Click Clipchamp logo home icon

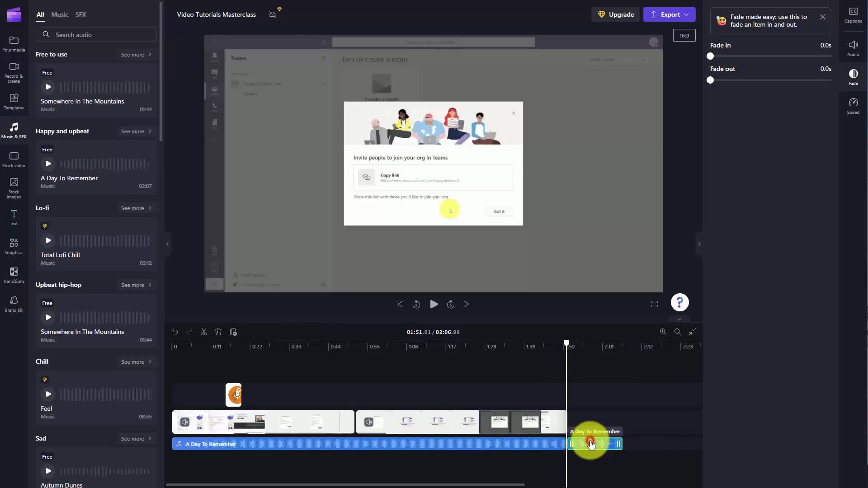[x=14, y=14]
